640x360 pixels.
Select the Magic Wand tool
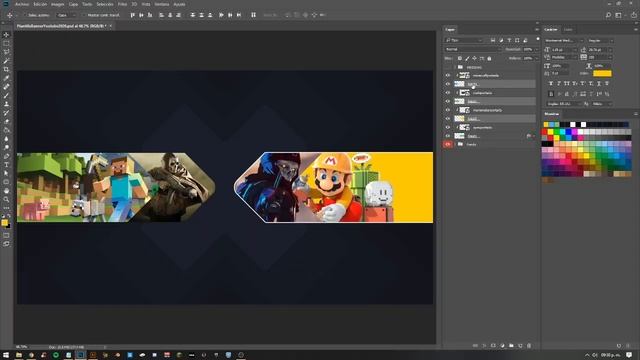[6, 60]
